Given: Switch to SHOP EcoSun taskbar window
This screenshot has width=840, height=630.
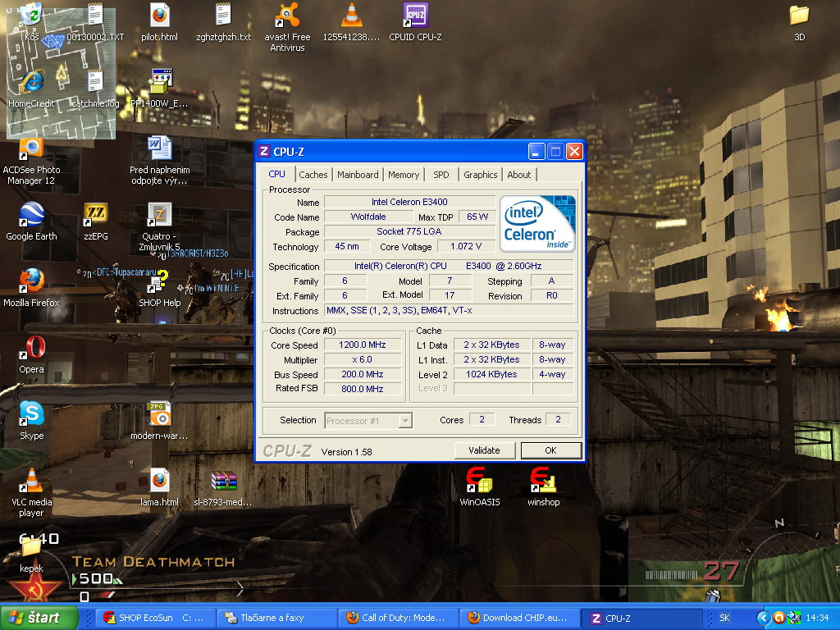Looking at the screenshot, I should click(156, 618).
